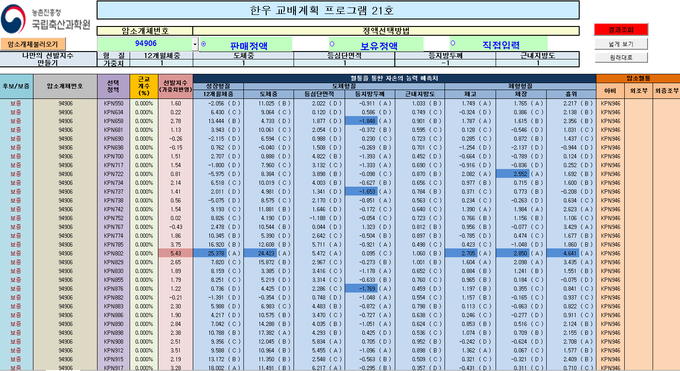Click the semen cell KPN717

coord(114,165)
